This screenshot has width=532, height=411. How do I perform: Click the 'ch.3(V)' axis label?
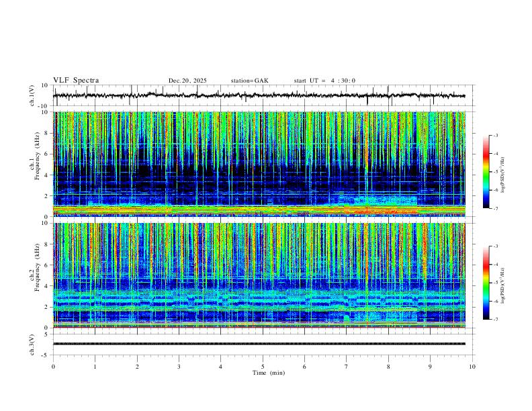pyautogui.click(x=32, y=345)
